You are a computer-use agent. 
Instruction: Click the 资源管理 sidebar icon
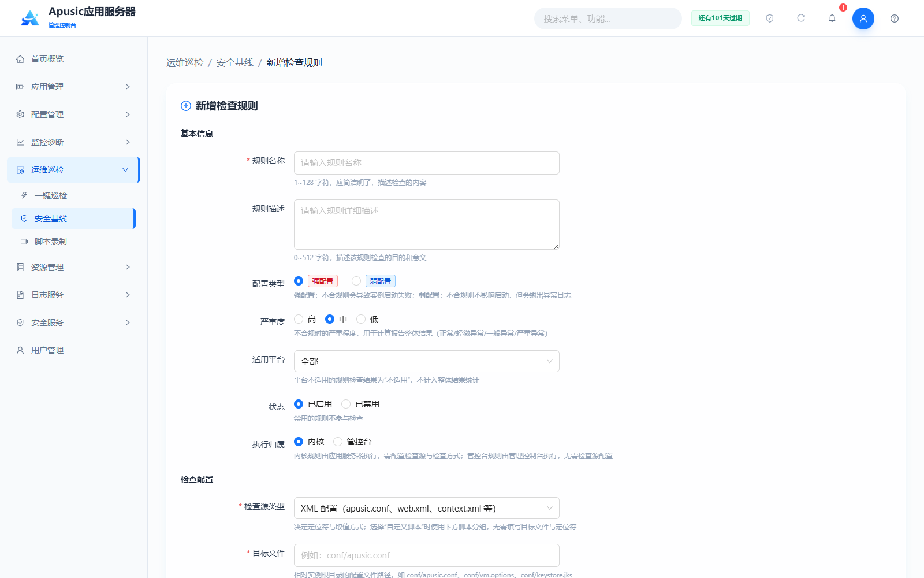pyautogui.click(x=20, y=267)
